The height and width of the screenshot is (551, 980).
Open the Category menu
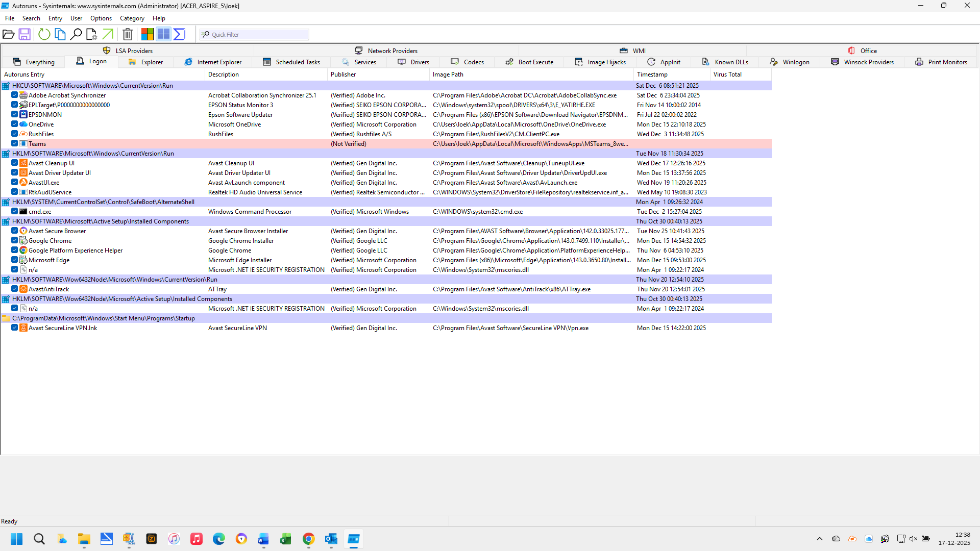pyautogui.click(x=132, y=18)
